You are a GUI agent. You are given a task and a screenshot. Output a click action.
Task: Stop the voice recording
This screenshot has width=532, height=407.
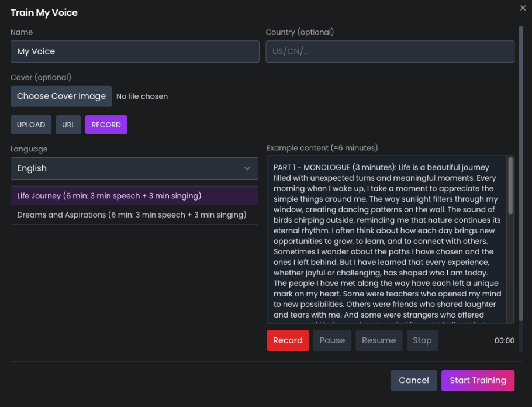(422, 340)
